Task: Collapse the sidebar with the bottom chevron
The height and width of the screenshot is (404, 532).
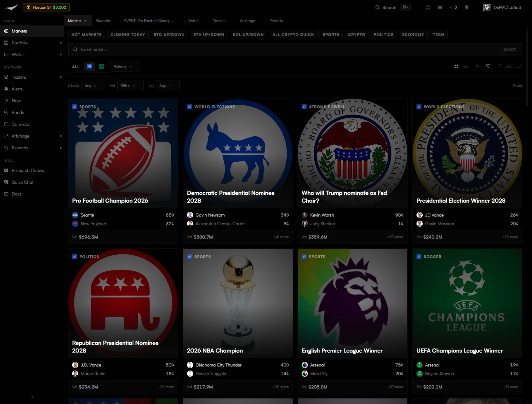Action: pyautogui.click(x=32, y=397)
